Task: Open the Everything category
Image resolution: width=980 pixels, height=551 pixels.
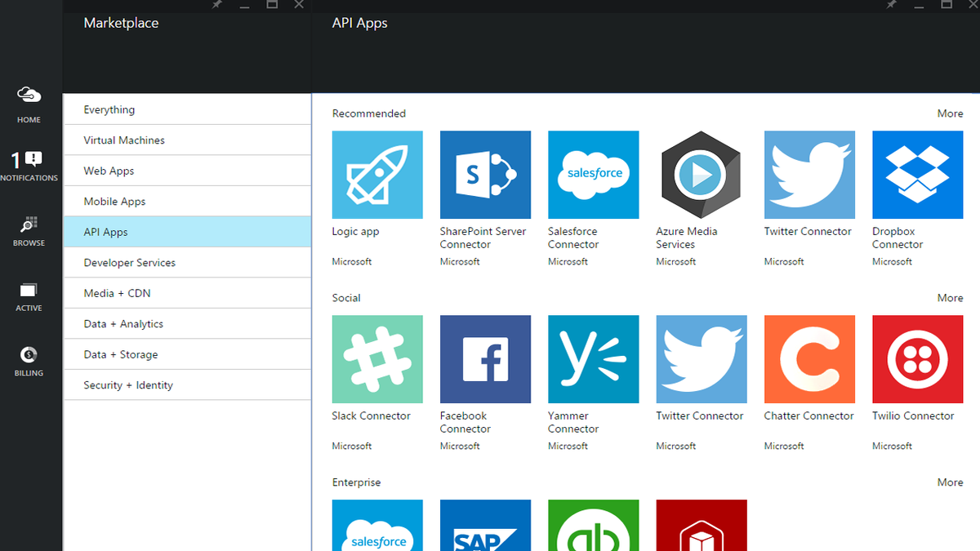Action: point(187,109)
